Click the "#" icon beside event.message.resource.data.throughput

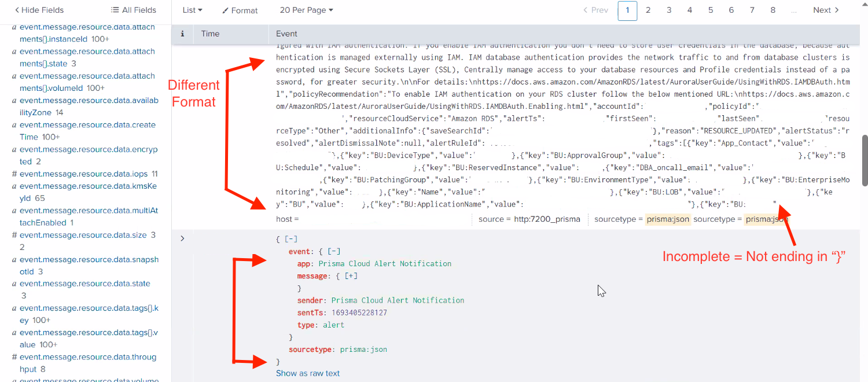[x=13, y=357]
